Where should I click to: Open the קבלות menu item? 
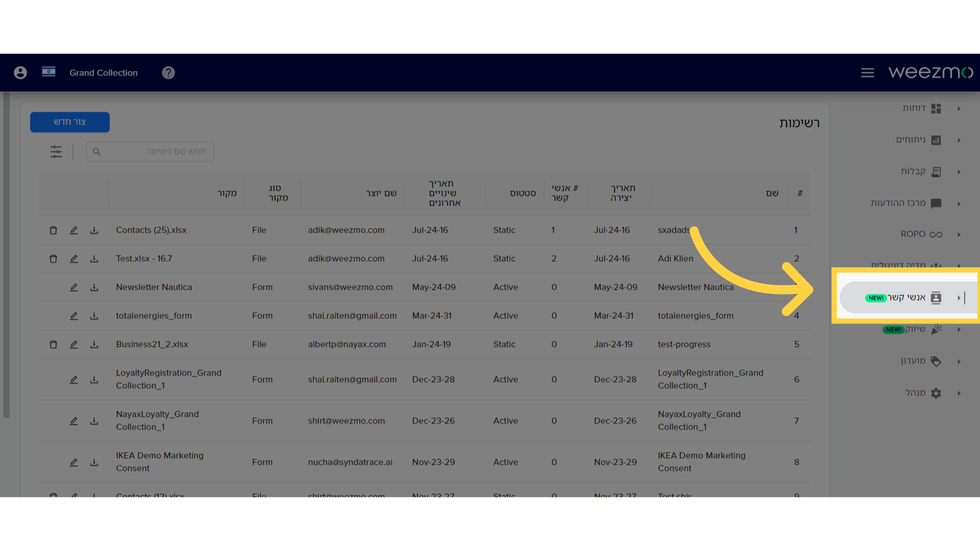[921, 171]
